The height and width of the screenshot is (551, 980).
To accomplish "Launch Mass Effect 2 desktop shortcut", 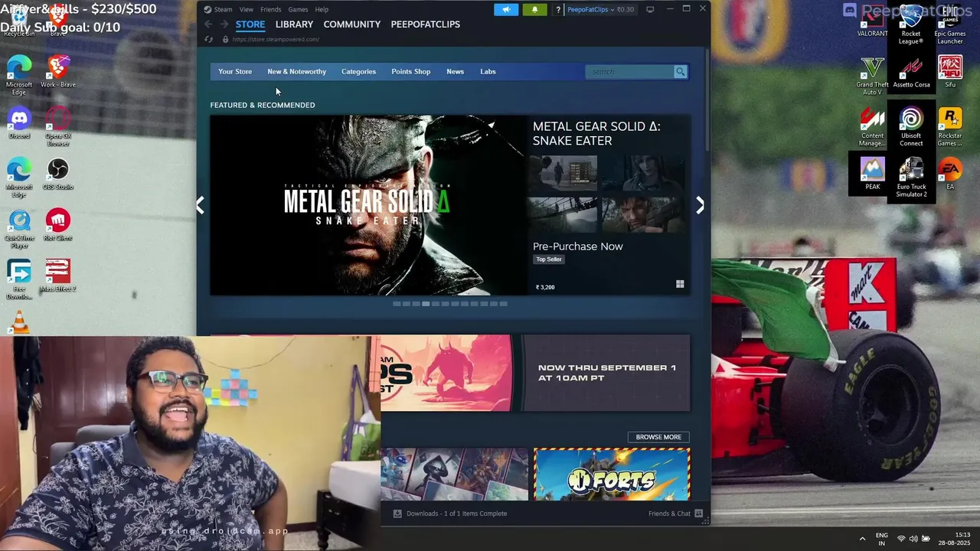I will [x=57, y=276].
